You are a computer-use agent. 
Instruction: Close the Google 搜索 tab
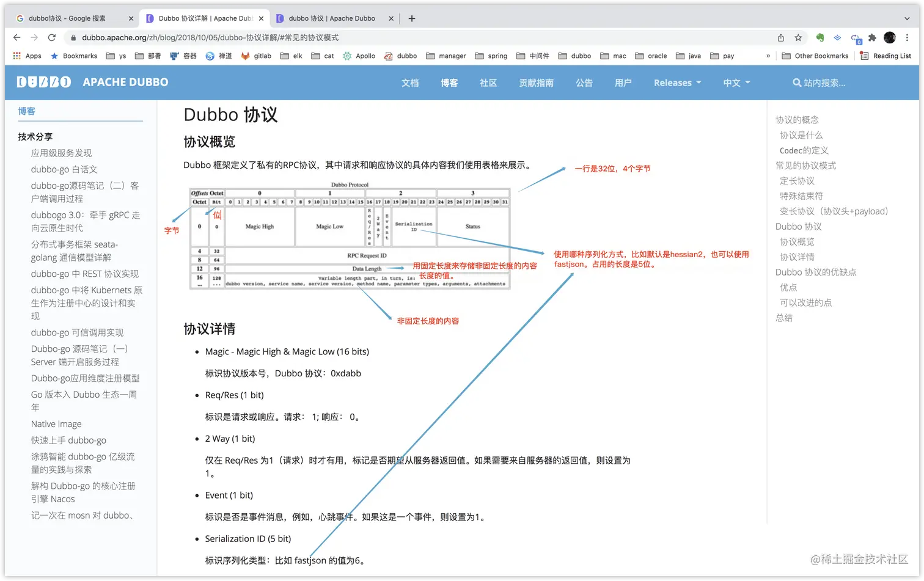click(x=131, y=18)
